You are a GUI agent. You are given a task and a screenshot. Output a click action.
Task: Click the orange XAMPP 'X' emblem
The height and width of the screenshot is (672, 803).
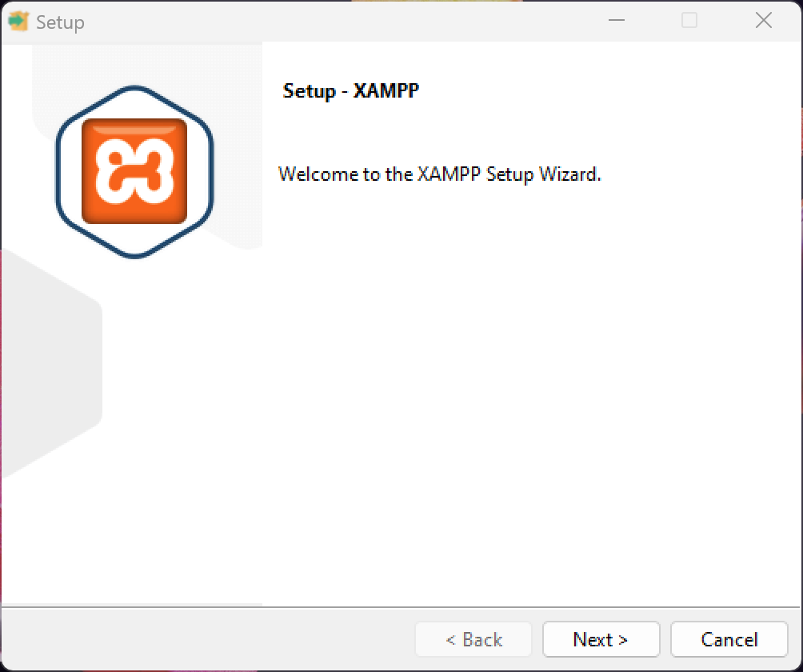click(x=134, y=170)
